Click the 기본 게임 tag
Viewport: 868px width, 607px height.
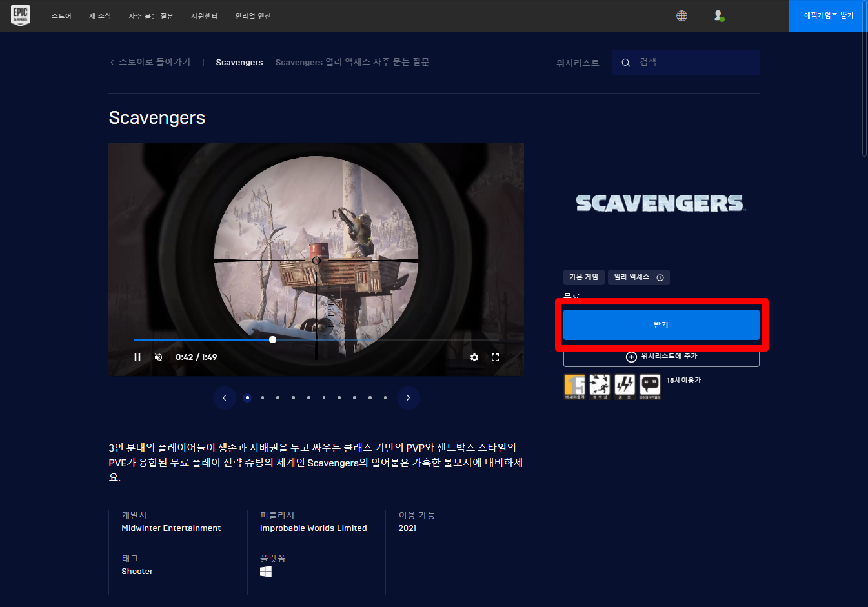point(584,277)
